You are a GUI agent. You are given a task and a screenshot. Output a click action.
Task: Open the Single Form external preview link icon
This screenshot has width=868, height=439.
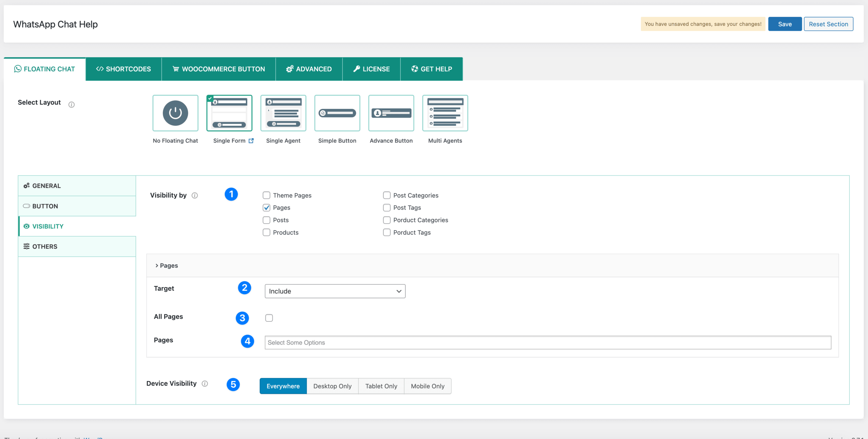click(x=251, y=141)
